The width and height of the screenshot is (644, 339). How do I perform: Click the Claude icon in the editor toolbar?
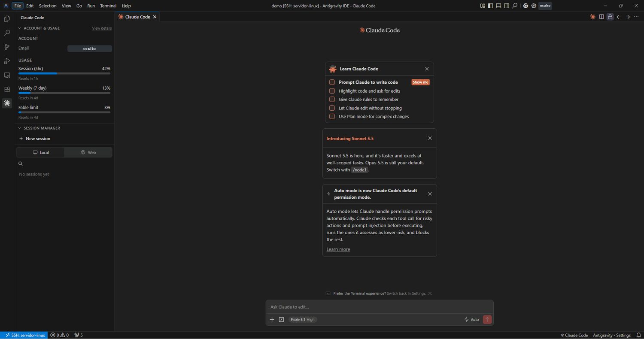pyautogui.click(x=592, y=17)
